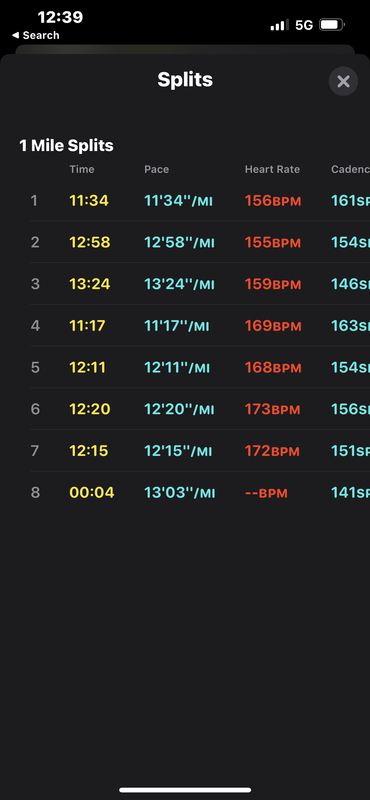Select the Heart Rate column header
Image resolution: width=370 pixels, height=800 pixels.
point(272,169)
